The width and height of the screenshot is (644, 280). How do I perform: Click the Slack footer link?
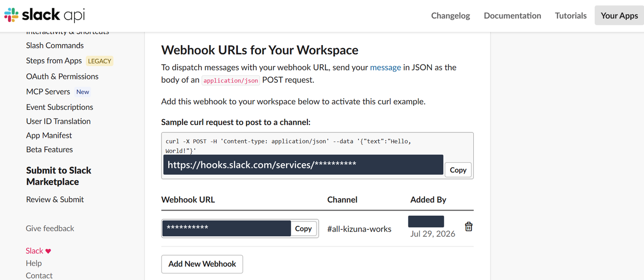[x=34, y=251]
